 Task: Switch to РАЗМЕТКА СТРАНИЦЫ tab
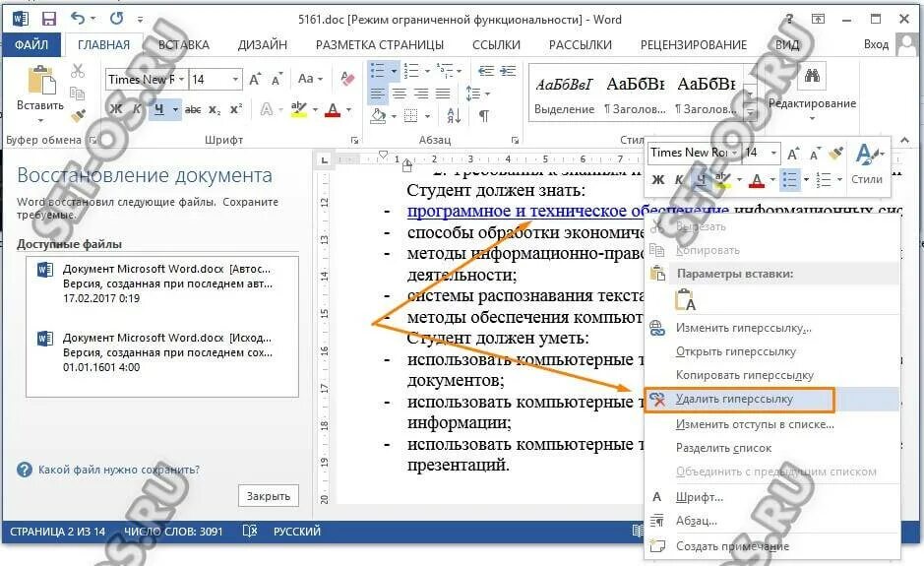380,45
